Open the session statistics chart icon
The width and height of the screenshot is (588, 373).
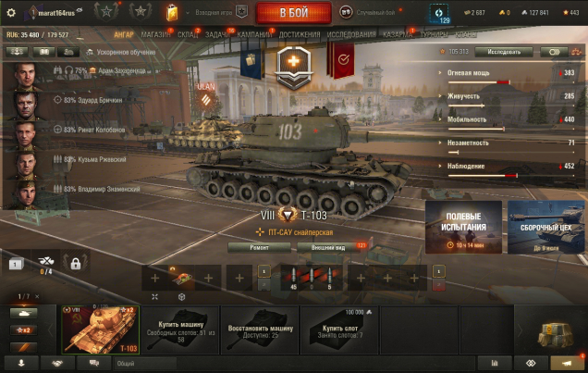495,363
